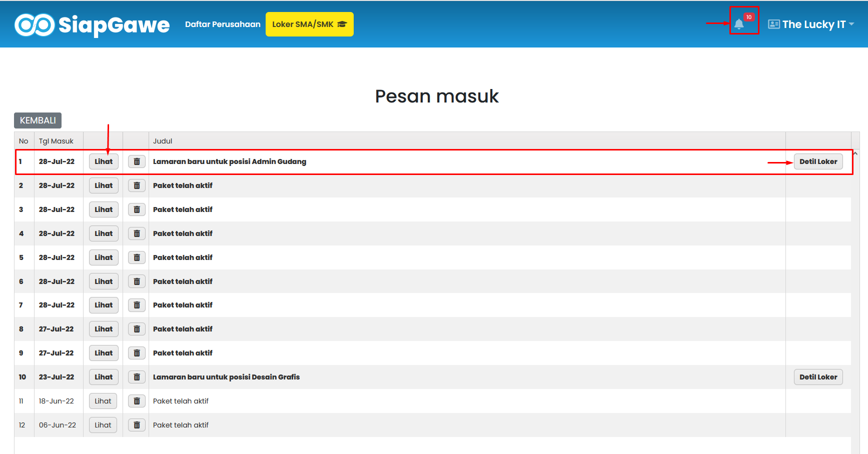This screenshot has width=868, height=454.
Task: Click Lihat for Desain Grafis message
Action: pos(104,377)
